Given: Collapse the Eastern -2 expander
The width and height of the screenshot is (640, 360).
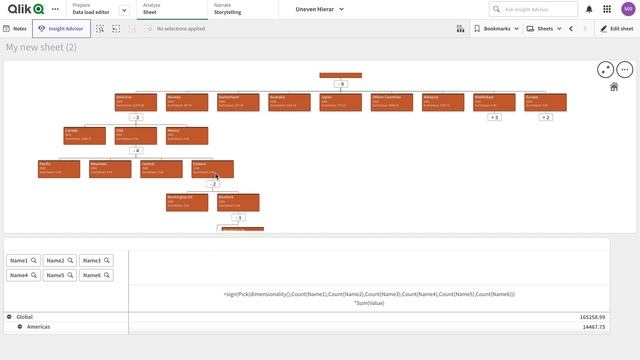Looking at the screenshot, I should [x=213, y=184].
